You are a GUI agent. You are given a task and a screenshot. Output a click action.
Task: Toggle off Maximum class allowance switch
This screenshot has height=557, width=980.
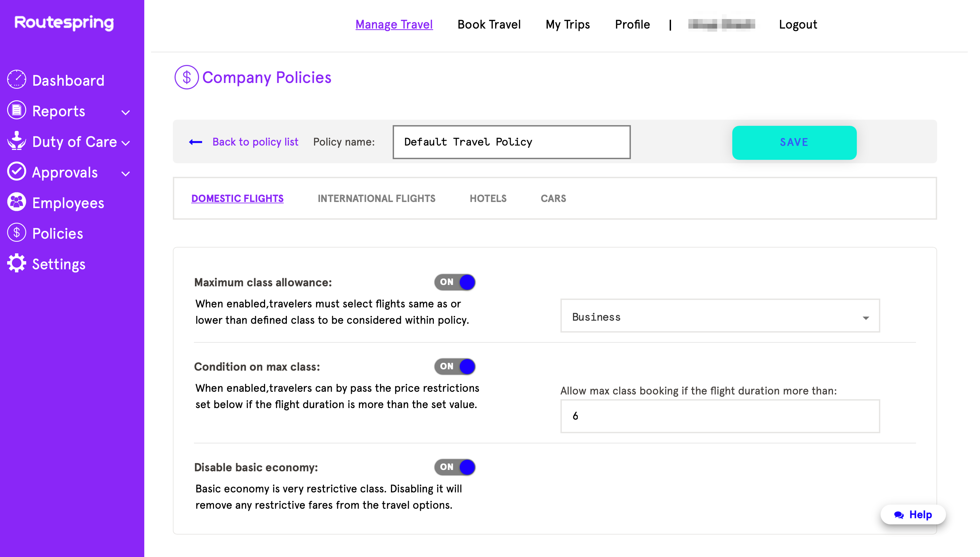point(454,282)
